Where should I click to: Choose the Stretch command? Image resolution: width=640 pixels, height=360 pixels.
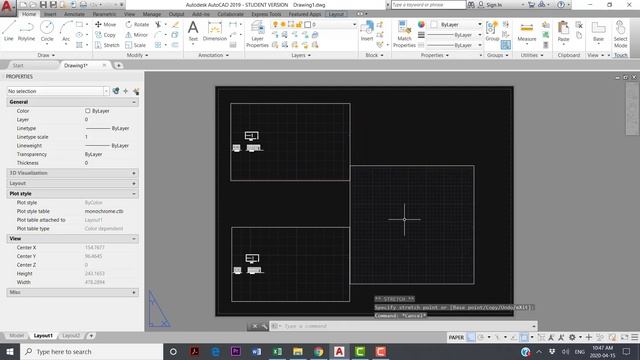pos(107,45)
